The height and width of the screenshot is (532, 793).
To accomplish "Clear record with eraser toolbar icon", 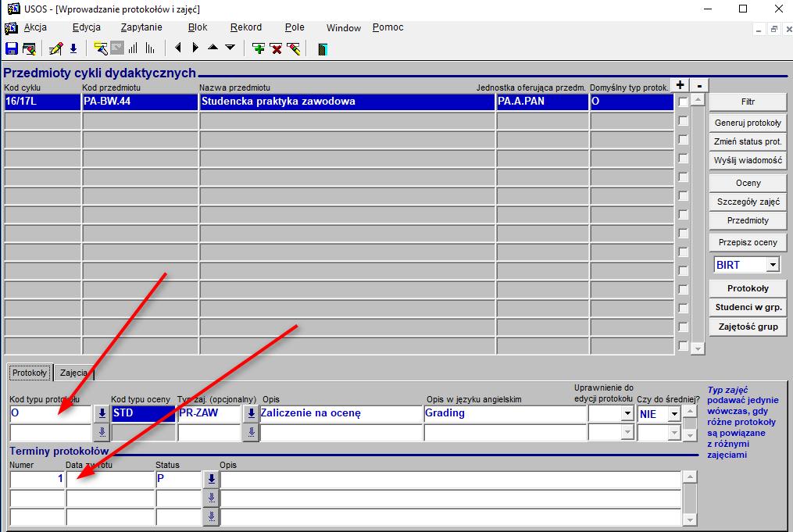I will [293, 48].
